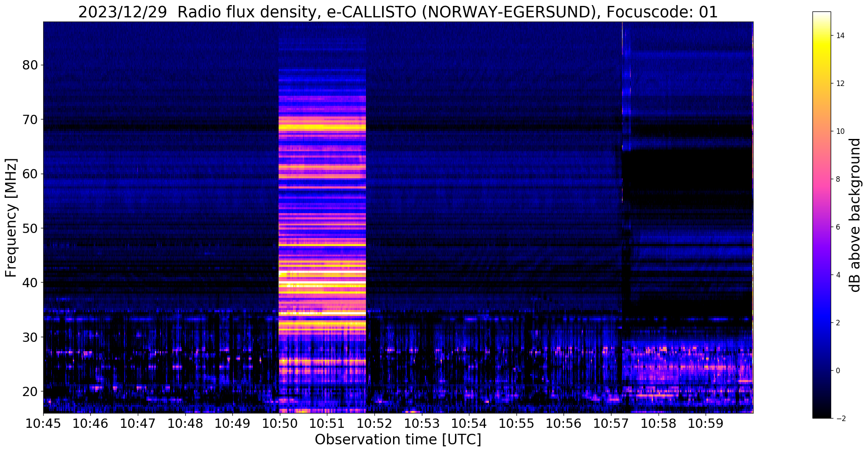The height and width of the screenshot is (452, 868).
Task: Click the 10:52 time tick label
Action: click(x=374, y=423)
